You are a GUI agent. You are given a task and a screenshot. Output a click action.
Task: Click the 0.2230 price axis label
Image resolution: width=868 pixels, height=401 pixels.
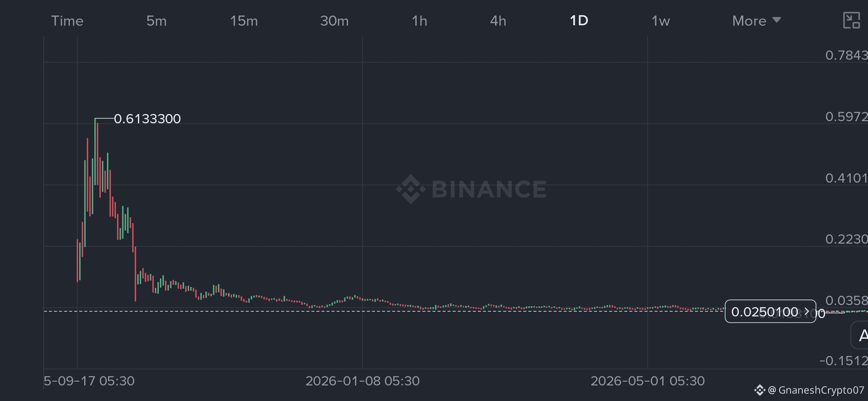pyautogui.click(x=846, y=239)
